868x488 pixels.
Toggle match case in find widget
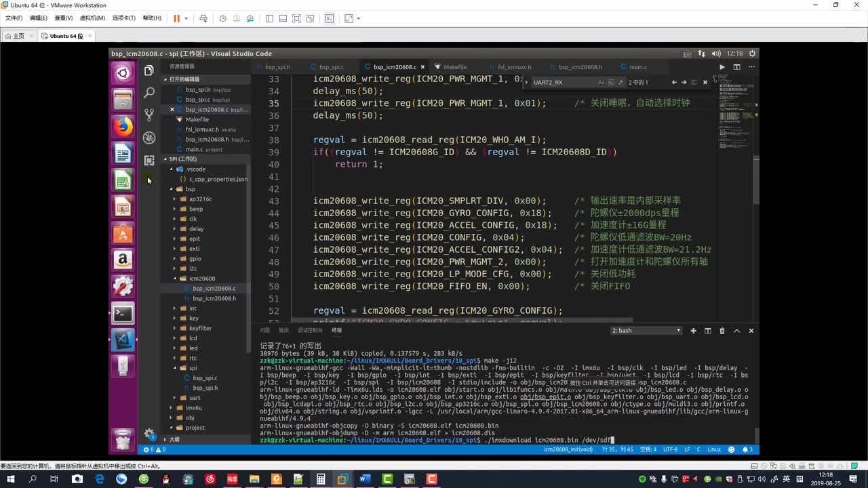tap(601, 82)
